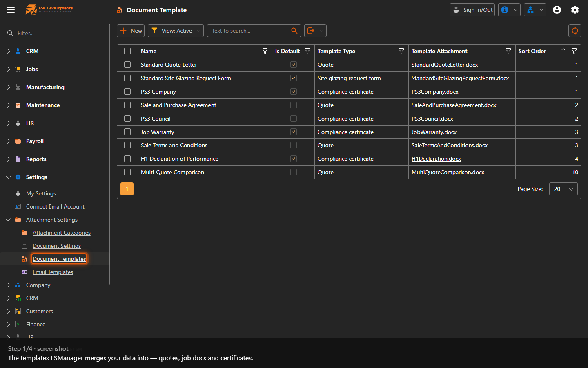Open the Page Size dropdown

click(571, 189)
